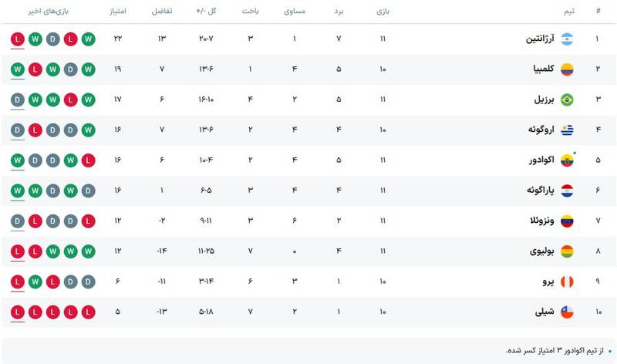Click the برد column header

click(x=338, y=12)
